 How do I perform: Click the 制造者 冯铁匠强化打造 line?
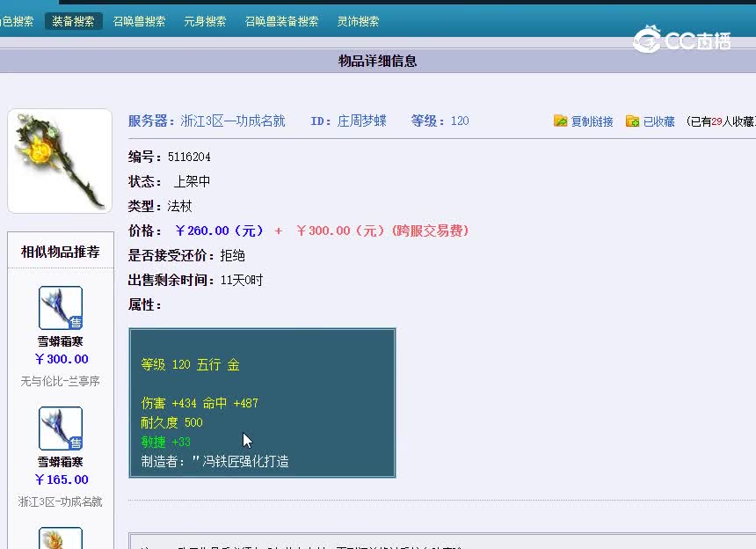click(215, 462)
